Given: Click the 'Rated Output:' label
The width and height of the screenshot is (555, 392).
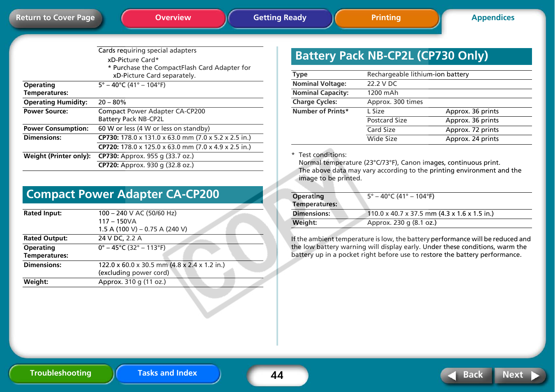Looking at the screenshot, I should 46,238.
